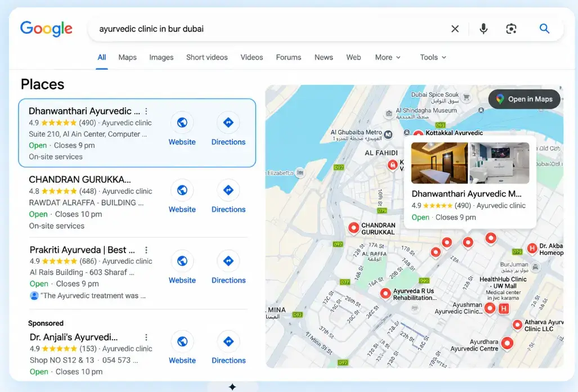Open three-dot menu for Prakriti Ayurveda
This screenshot has width=578, height=392.
(146, 250)
